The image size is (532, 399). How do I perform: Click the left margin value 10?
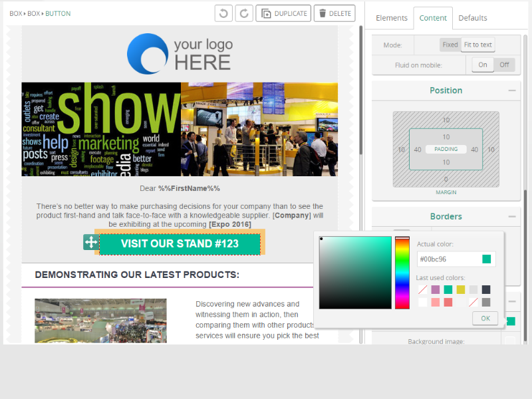coord(402,150)
